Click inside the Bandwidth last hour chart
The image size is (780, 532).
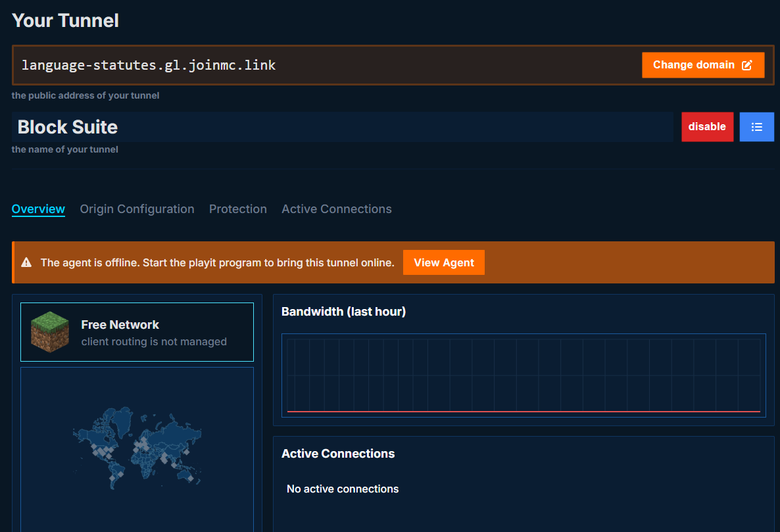pos(523,375)
